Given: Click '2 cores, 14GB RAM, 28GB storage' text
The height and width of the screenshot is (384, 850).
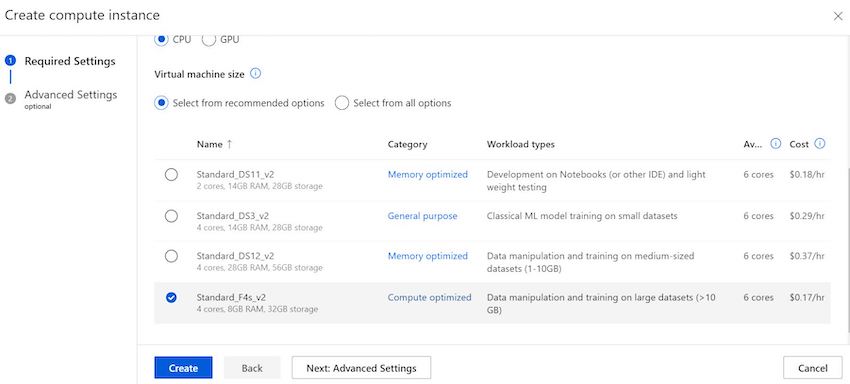Looking at the screenshot, I should click(x=260, y=187).
